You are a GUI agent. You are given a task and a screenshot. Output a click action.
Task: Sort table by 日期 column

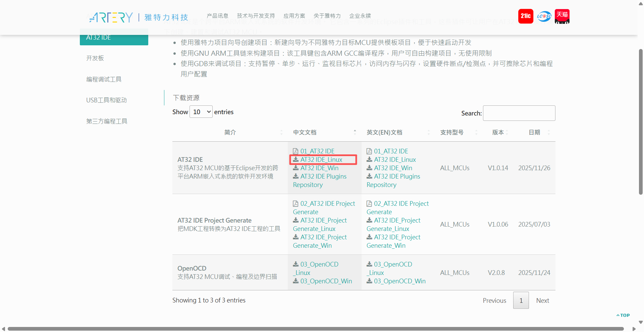pyautogui.click(x=534, y=132)
